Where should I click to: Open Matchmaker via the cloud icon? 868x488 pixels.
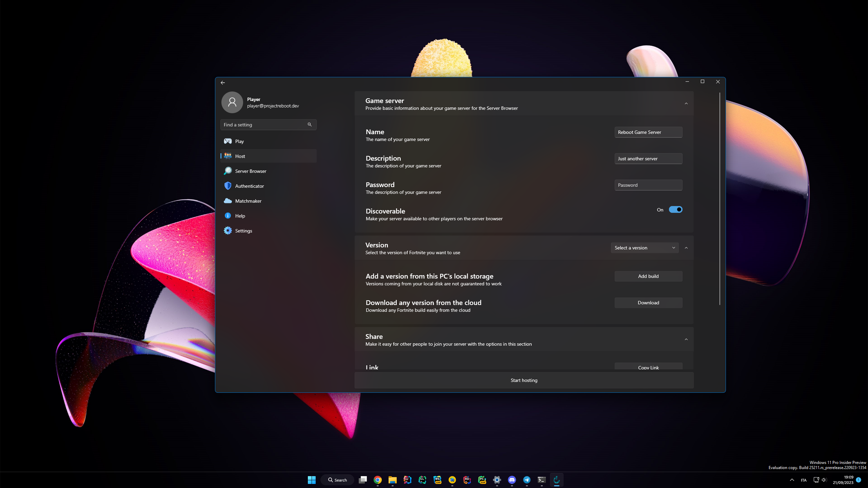[228, 201]
